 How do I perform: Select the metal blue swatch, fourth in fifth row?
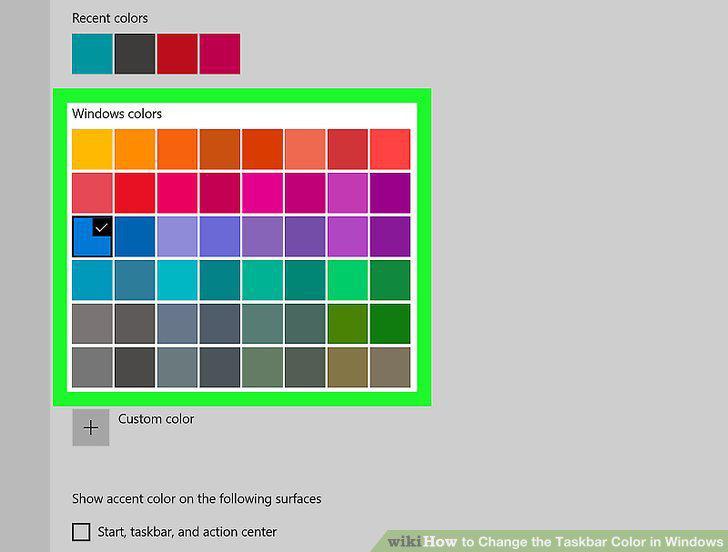pos(220,324)
